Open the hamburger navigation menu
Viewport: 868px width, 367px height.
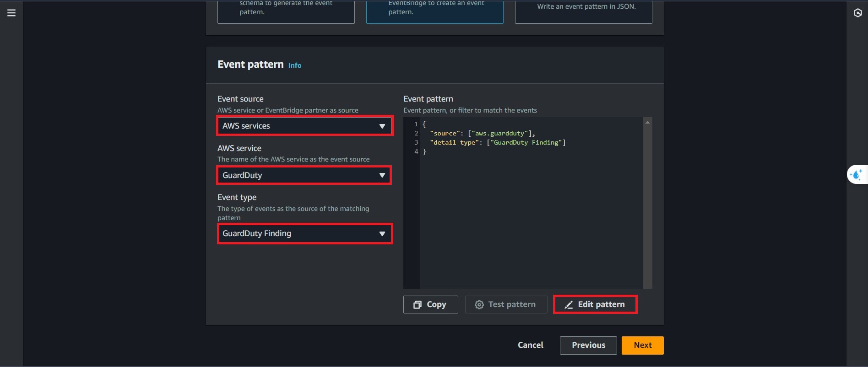[x=11, y=13]
